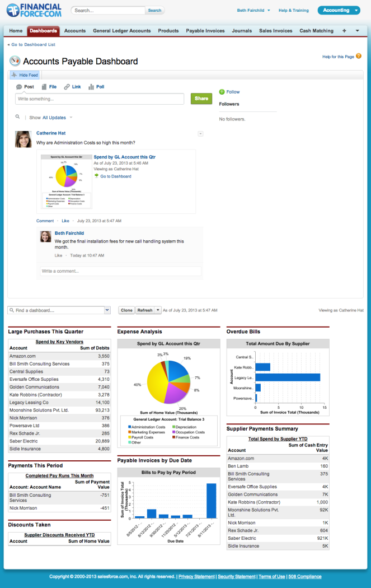
Task: Toggle Hide Feed
Action: point(25,75)
